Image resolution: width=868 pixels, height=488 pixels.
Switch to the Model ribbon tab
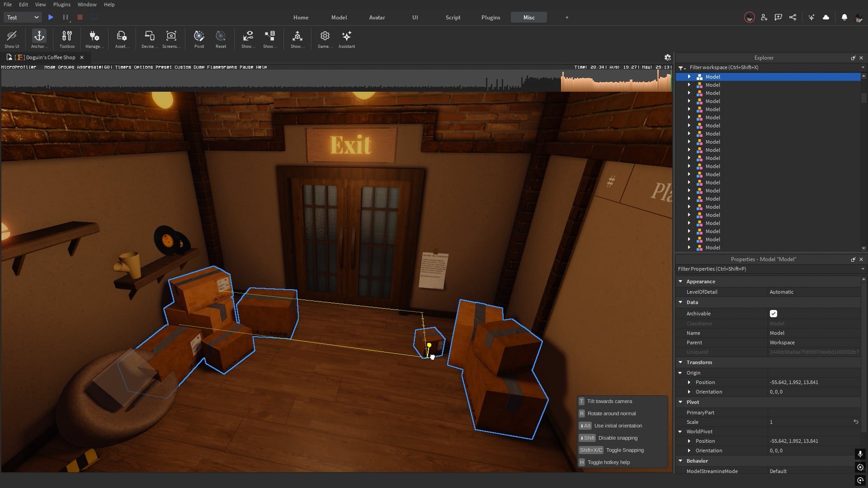coord(339,18)
